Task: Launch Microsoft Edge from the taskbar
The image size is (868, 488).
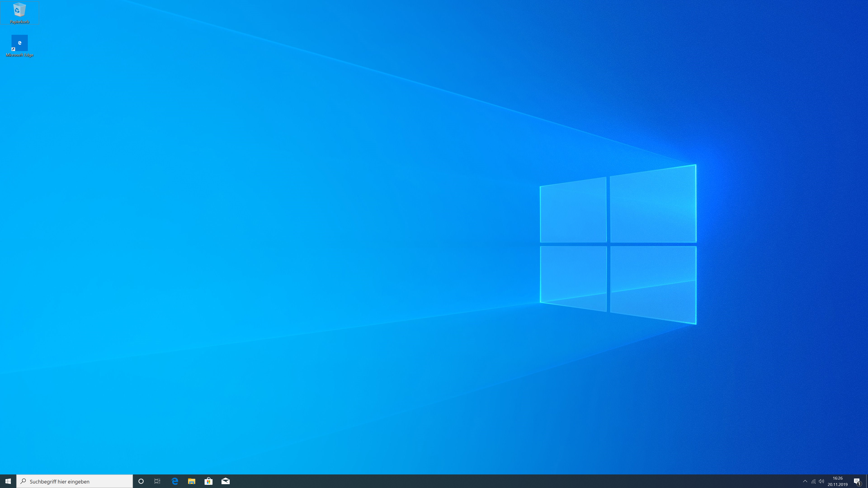Action: [175, 481]
